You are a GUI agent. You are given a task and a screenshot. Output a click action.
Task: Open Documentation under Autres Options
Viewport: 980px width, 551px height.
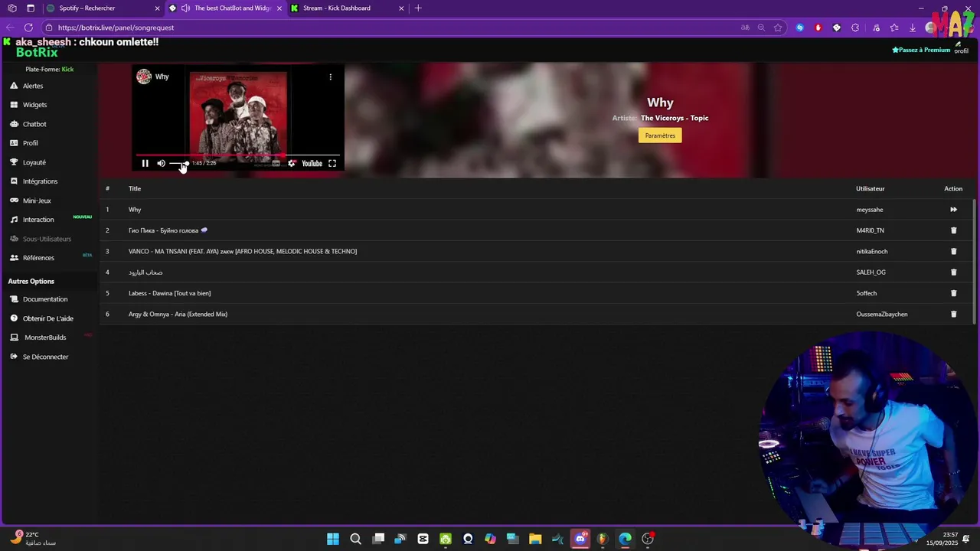click(45, 299)
